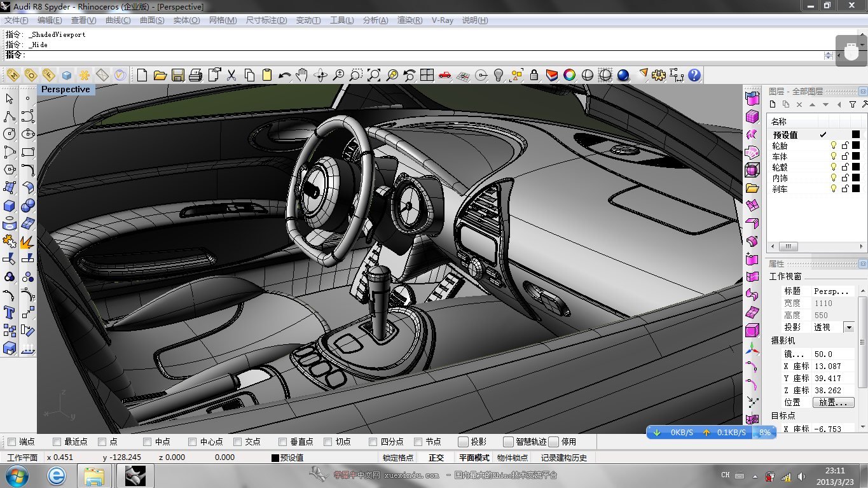This screenshot has width=868, height=488.
Task: Click the pink cube icon in right toolbar
Action: tap(752, 116)
